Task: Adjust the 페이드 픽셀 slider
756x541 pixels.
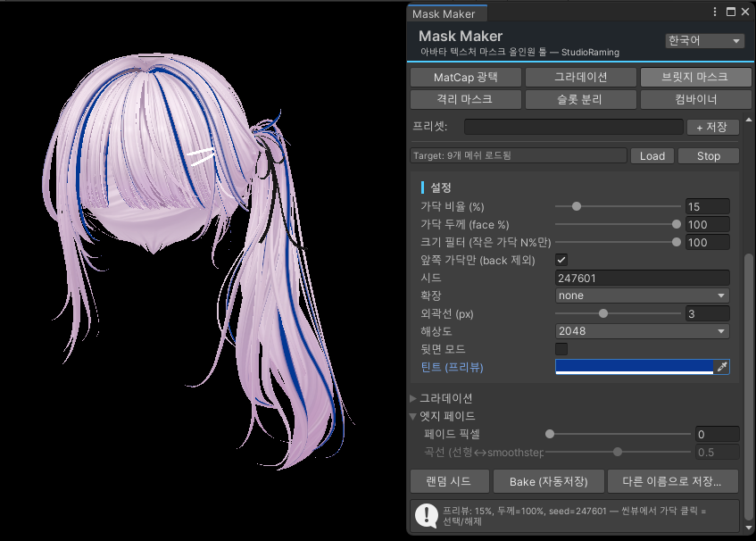Action: coord(619,434)
